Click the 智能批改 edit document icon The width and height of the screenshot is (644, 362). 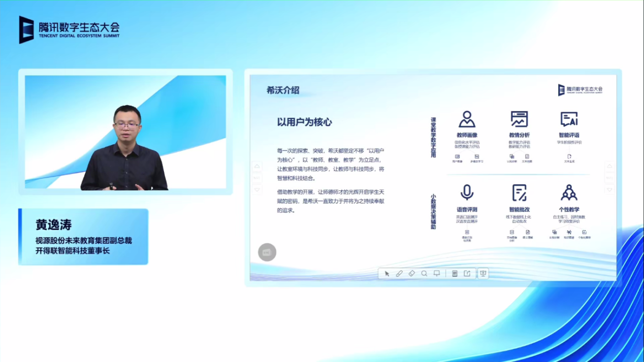[x=519, y=193]
